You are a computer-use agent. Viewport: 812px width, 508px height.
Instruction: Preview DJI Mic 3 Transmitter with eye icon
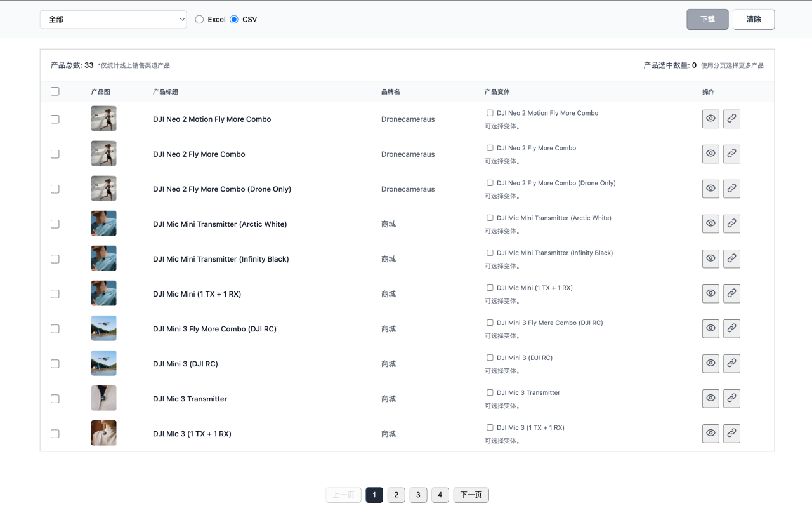710,398
